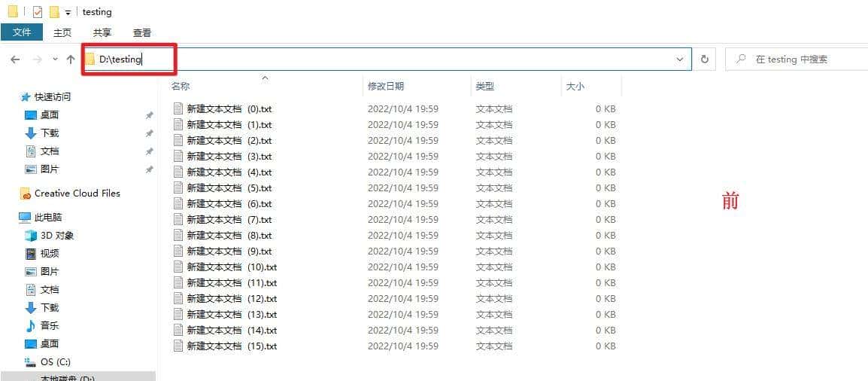This screenshot has width=868, height=381.
Task: Click text icon of 新建文本文档 (14).txt
Action: (178, 330)
